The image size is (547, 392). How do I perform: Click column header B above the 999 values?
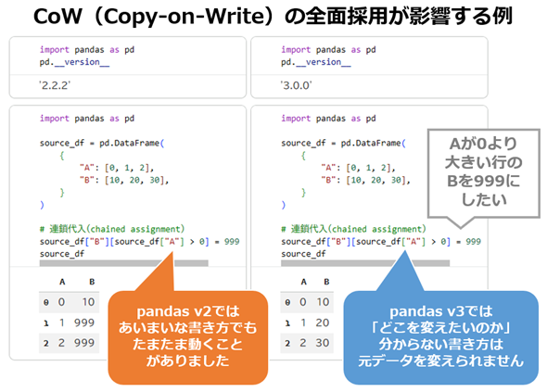click(92, 282)
